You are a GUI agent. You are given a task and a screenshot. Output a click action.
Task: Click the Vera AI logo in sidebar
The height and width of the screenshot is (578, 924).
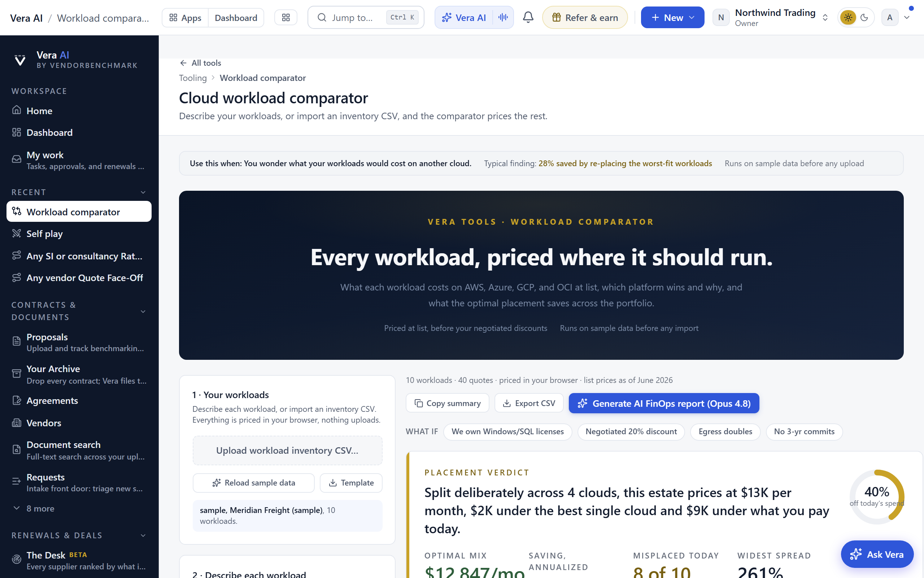(x=20, y=60)
